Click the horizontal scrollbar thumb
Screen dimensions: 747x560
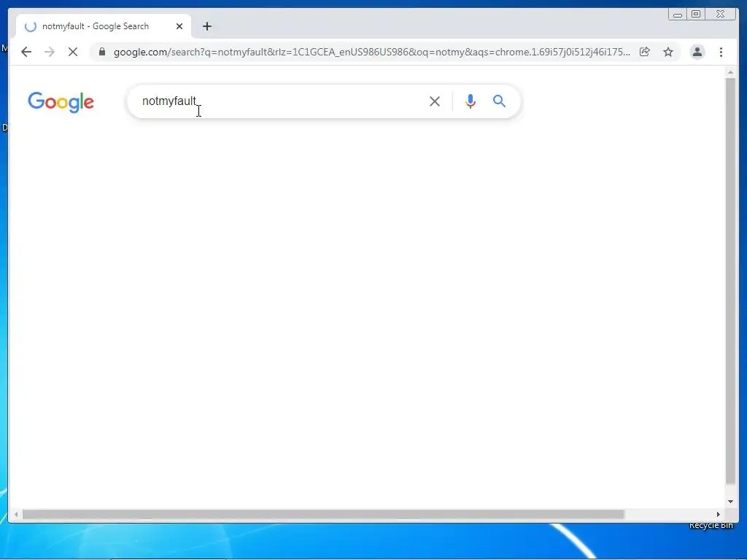click(x=323, y=514)
